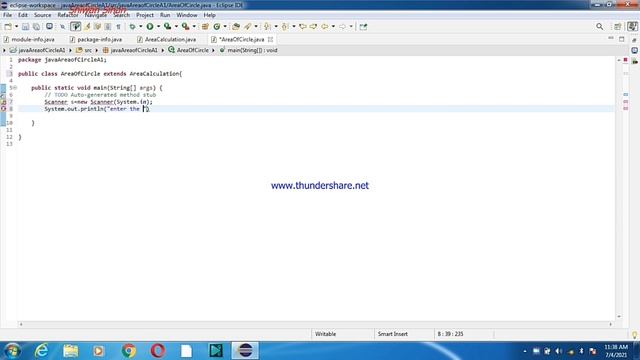Viewport: 640px width, 360px height.
Task: Select the Java perspective button
Action: click(632, 27)
